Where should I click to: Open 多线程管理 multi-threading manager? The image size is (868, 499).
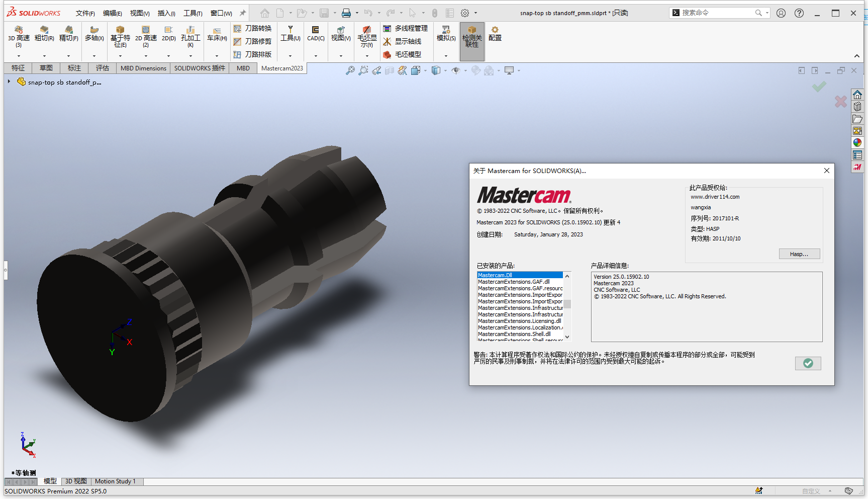405,29
